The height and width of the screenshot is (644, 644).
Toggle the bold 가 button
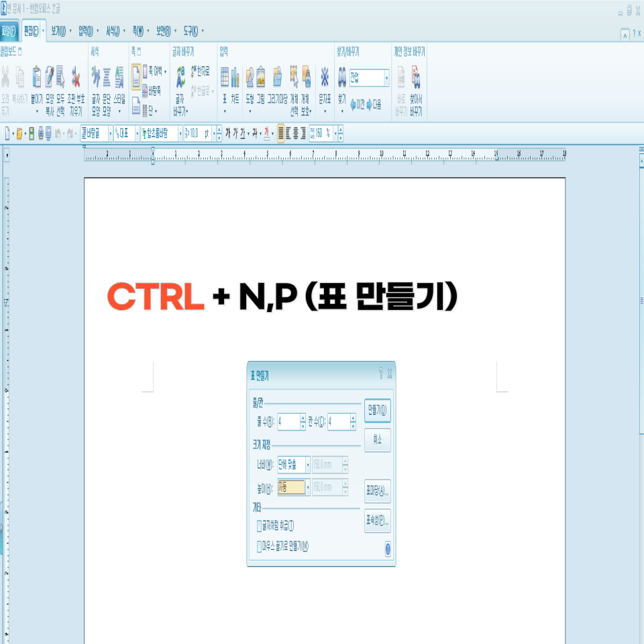(228, 133)
